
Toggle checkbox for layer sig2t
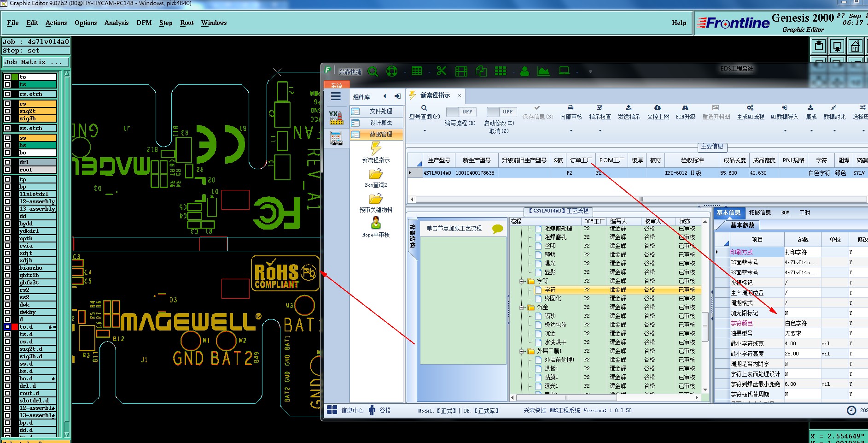[7, 111]
